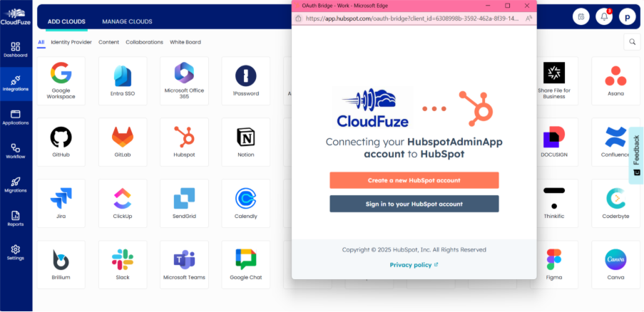Viewport: 644px width, 312px height.
Task: Open the Privacy policy link
Action: click(414, 265)
